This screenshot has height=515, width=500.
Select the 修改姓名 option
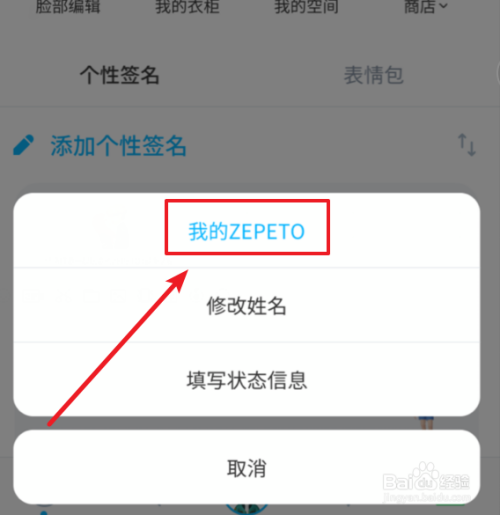pos(247,305)
